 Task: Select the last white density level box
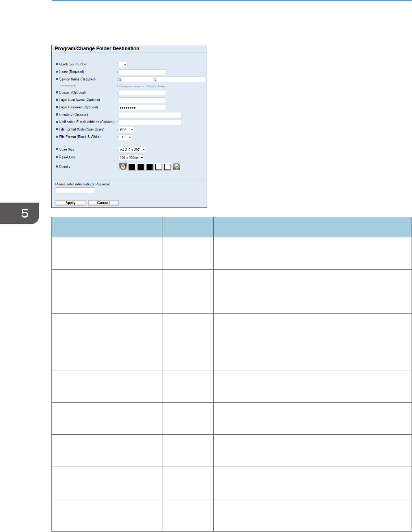[x=167, y=167]
